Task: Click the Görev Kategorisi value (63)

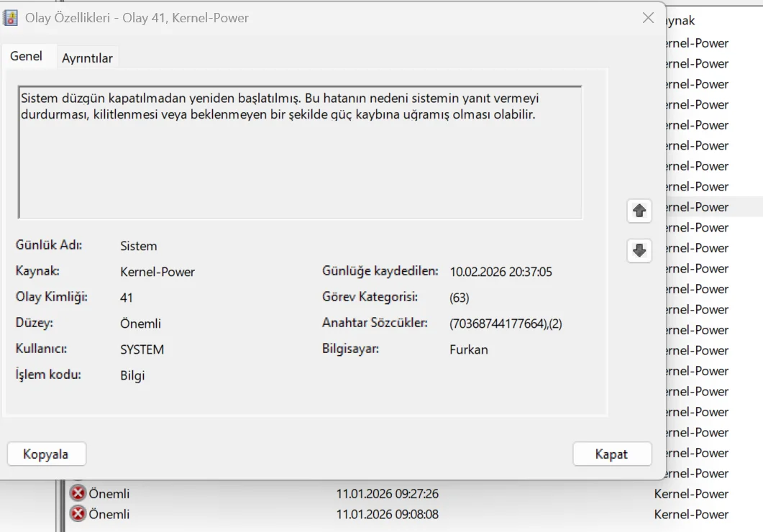Action: (460, 298)
